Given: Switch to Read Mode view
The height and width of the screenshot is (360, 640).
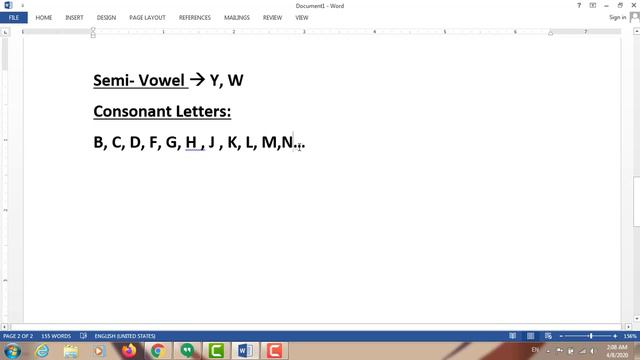Looking at the screenshot, I should point(512,336).
